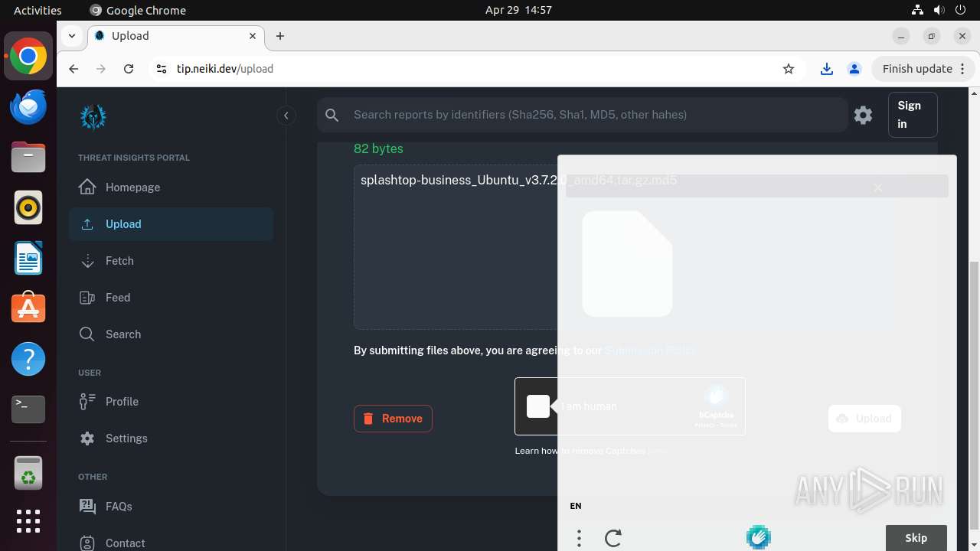
Task: Open Settings in sidebar
Action: tap(171, 439)
